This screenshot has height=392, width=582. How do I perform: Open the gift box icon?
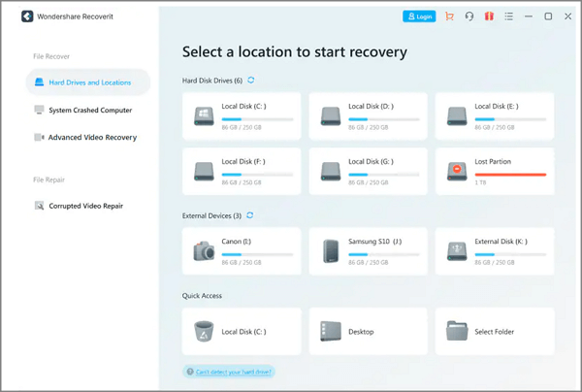pos(488,16)
